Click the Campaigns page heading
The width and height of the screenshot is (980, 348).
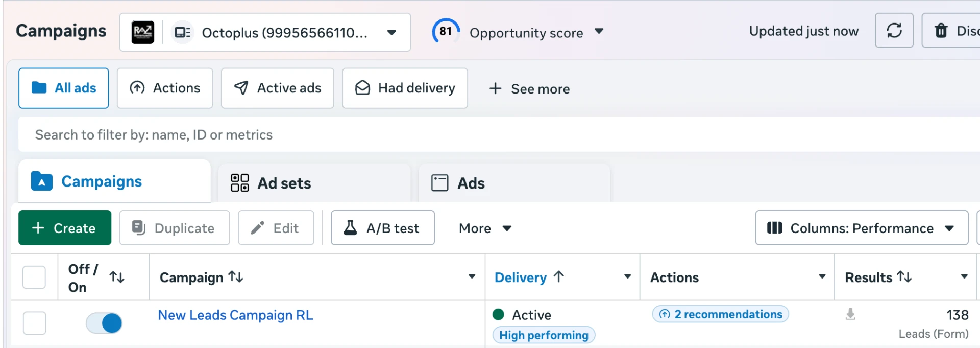coord(61,31)
